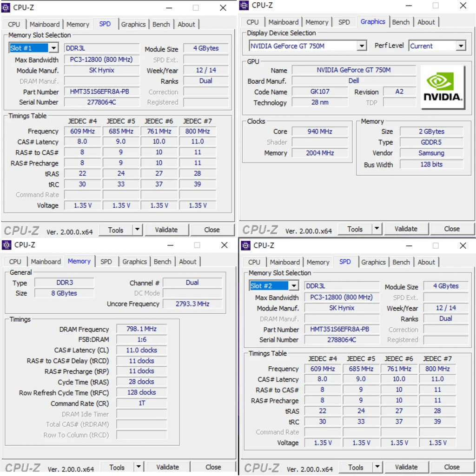The height and width of the screenshot is (476, 476).
Task: Click Close button in Memory window
Action: (213, 467)
